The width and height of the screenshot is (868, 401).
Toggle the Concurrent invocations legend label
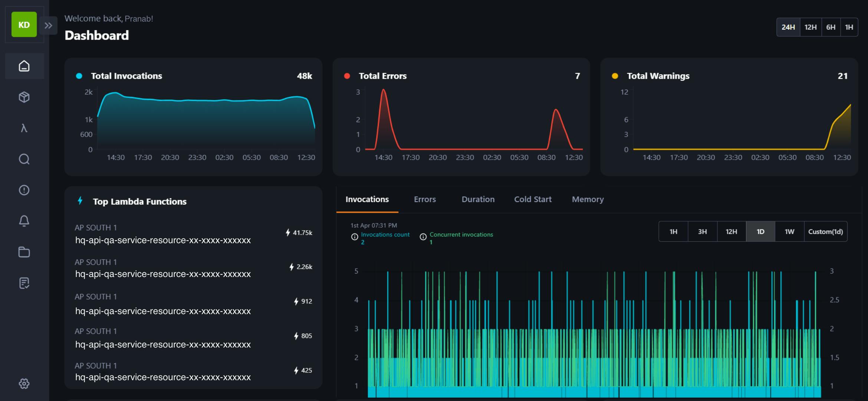(461, 235)
